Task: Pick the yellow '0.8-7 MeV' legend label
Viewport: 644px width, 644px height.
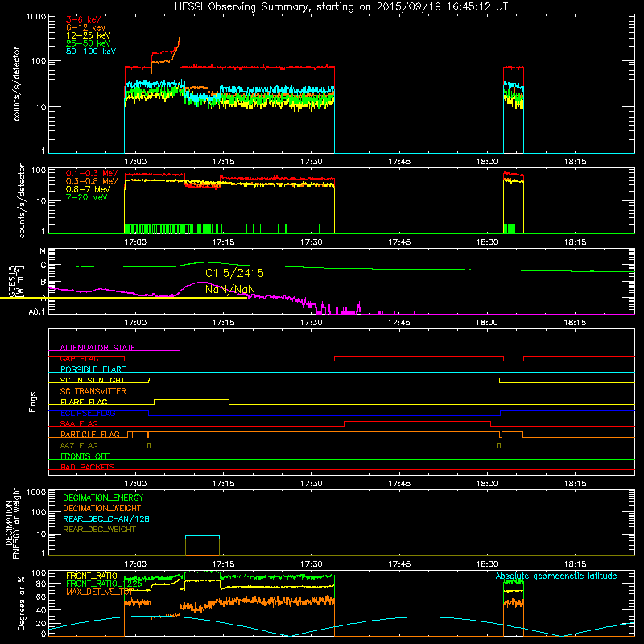Action: pyautogui.click(x=89, y=189)
